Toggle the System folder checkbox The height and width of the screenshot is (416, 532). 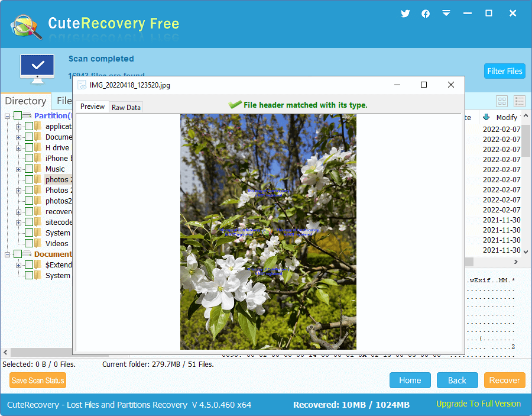point(28,233)
